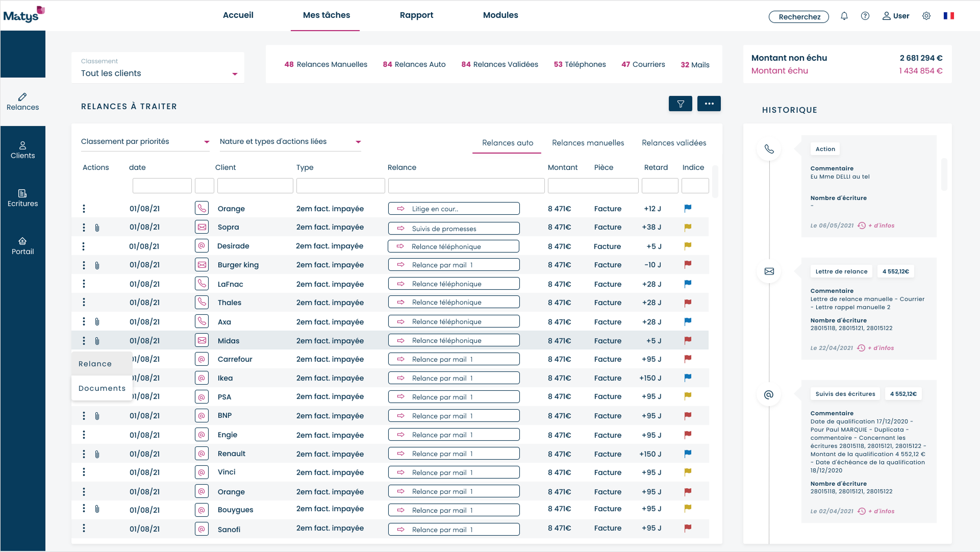Switch to the Relances manuelles tab

click(588, 143)
